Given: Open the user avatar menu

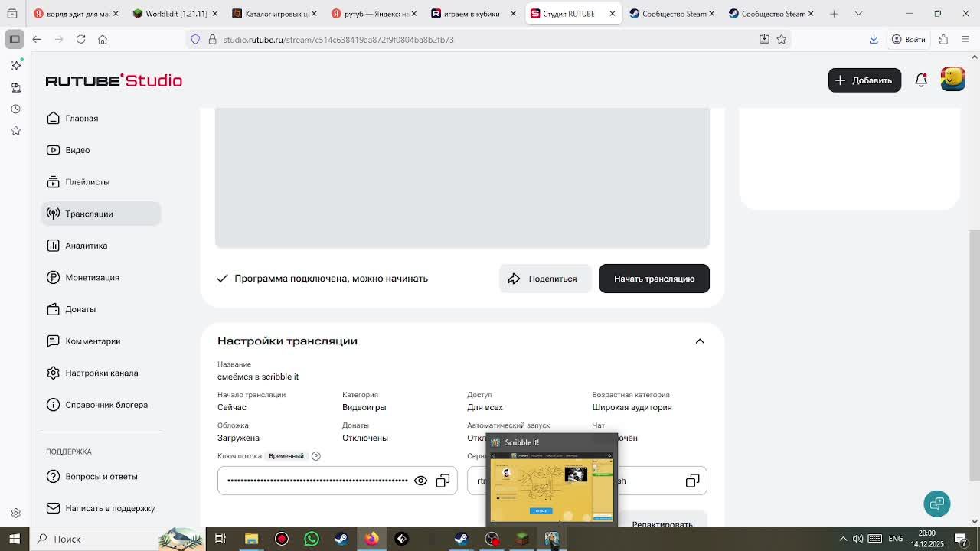Looking at the screenshot, I should (x=952, y=80).
